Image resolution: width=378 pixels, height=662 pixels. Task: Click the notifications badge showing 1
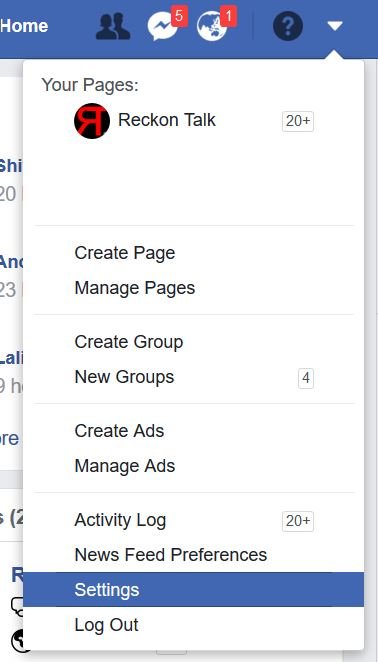click(228, 17)
